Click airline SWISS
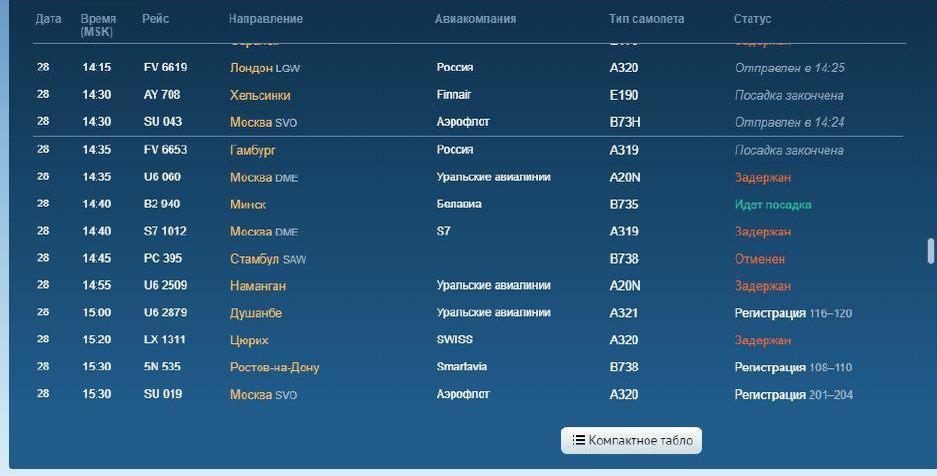The width and height of the screenshot is (937, 476). pyautogui.click(x=454, y=339)
